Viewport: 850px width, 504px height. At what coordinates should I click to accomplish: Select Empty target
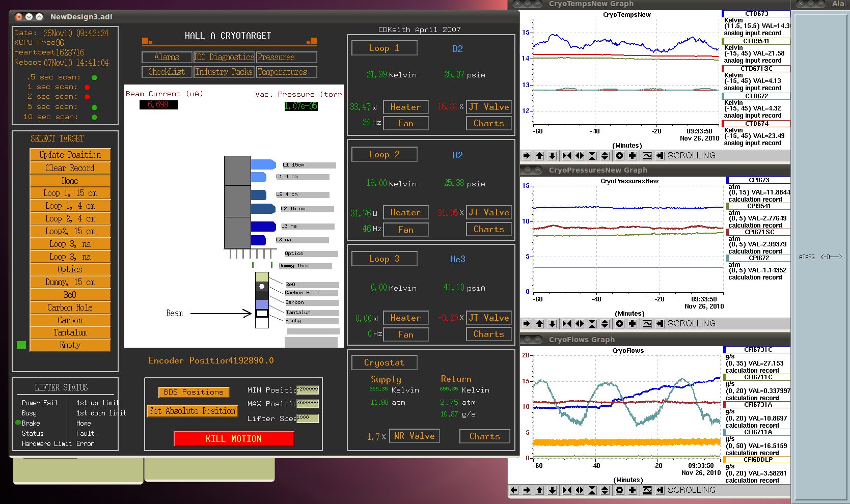click(70, 345)
